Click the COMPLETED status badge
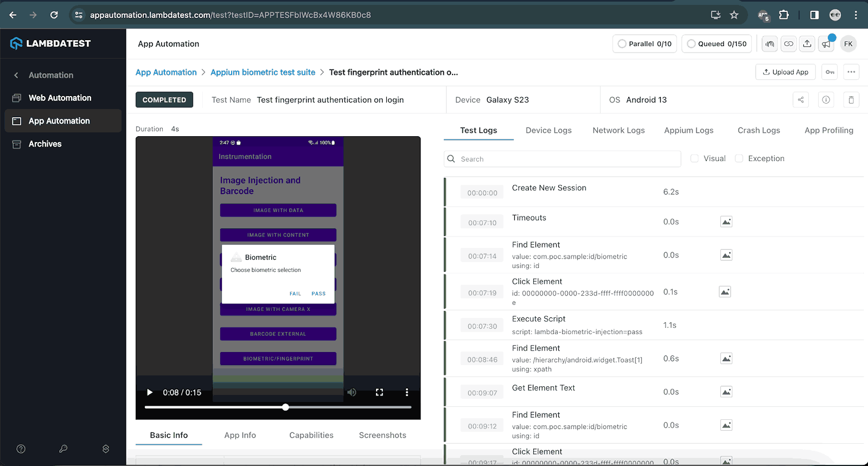 (x=164, y=100)
